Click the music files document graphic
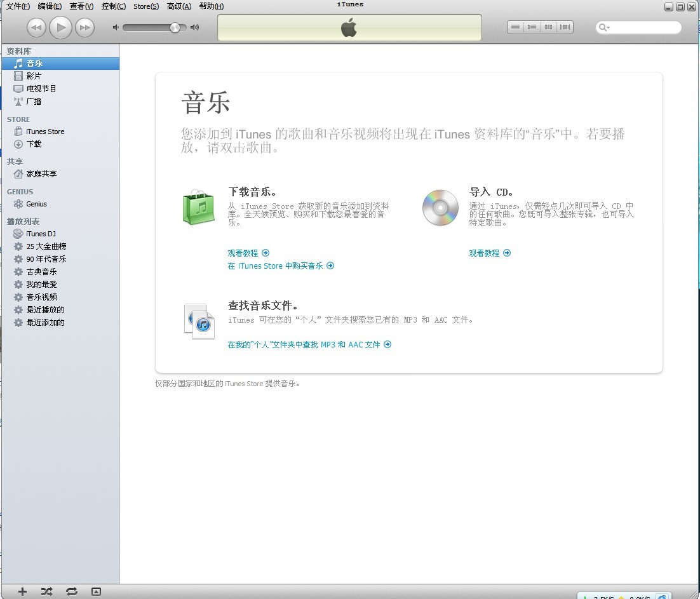 coord(199,321)
